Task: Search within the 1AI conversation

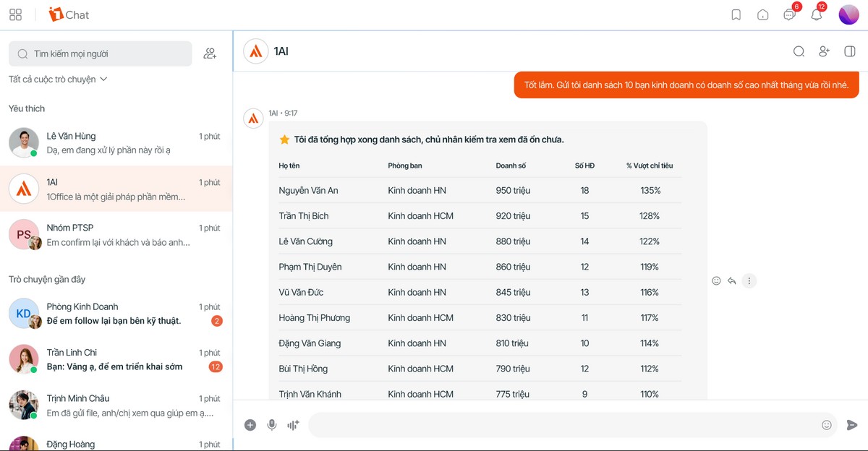Action: pyautogui.click(x=799, y=51)
